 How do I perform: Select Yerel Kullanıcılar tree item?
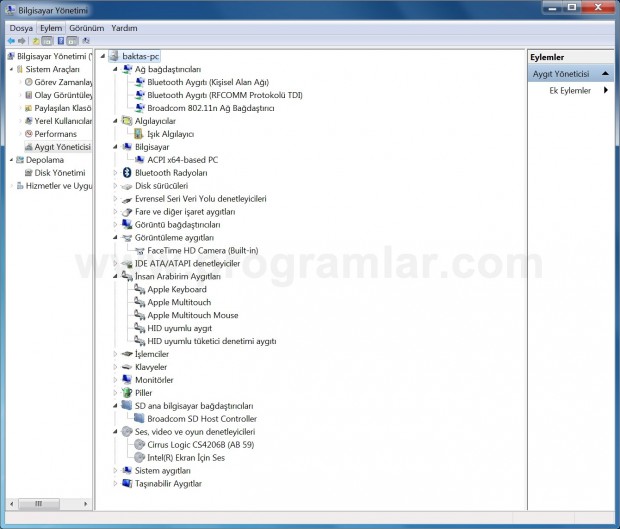(x=63, y=121)
